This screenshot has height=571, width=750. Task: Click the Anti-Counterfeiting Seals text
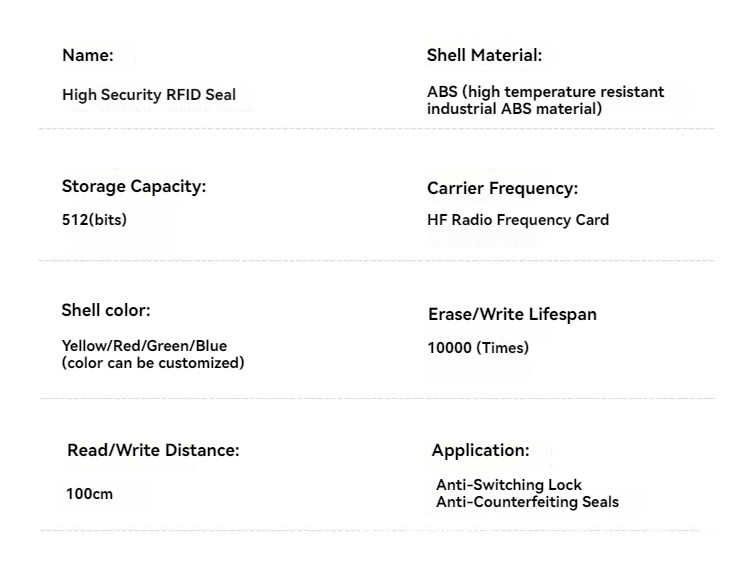(x=527, y=502)
